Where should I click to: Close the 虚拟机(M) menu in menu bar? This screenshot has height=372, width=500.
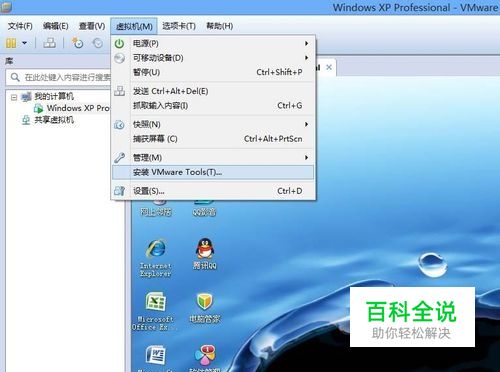(x=134, y=26)
